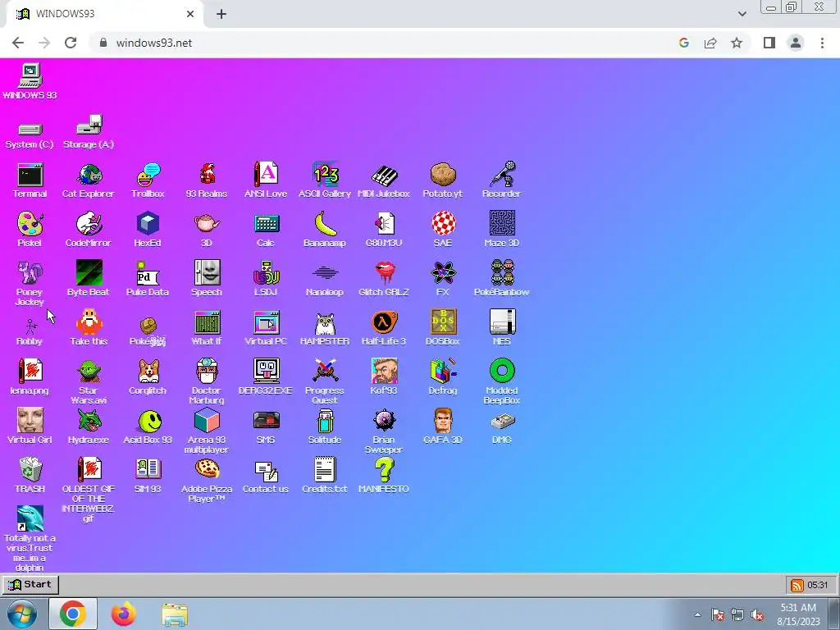Open the Chrome three-dot menu

(822, 43)
